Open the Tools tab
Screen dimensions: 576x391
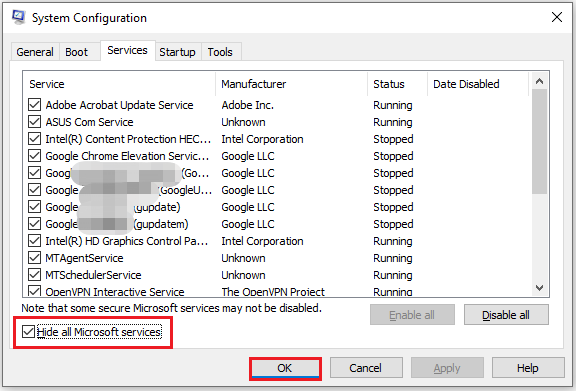pos(220,52)
